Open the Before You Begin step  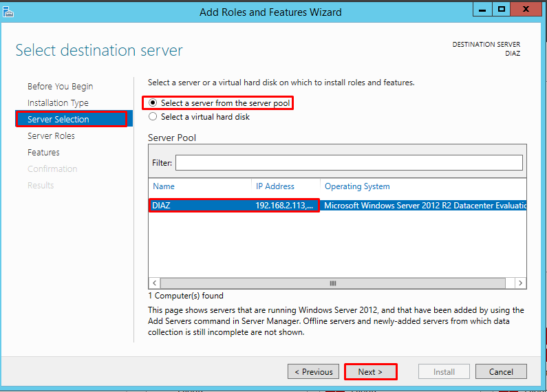coord(60,87)
